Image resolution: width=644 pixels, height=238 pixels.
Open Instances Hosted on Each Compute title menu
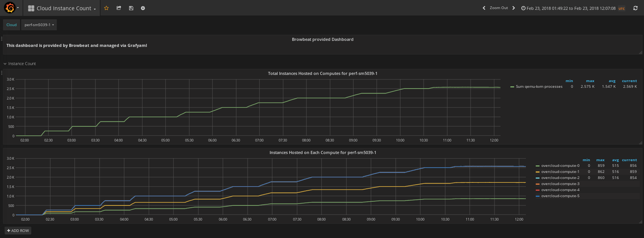[x=323, y=152]
